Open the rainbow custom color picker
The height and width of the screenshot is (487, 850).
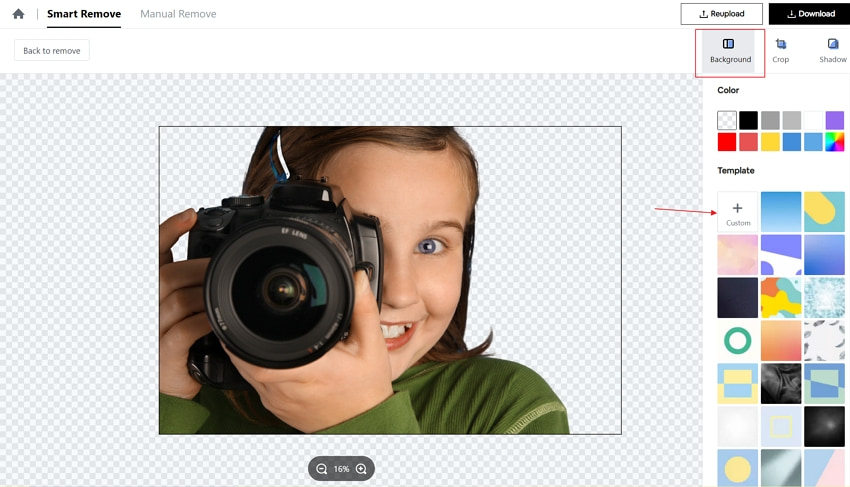point(834,142)
